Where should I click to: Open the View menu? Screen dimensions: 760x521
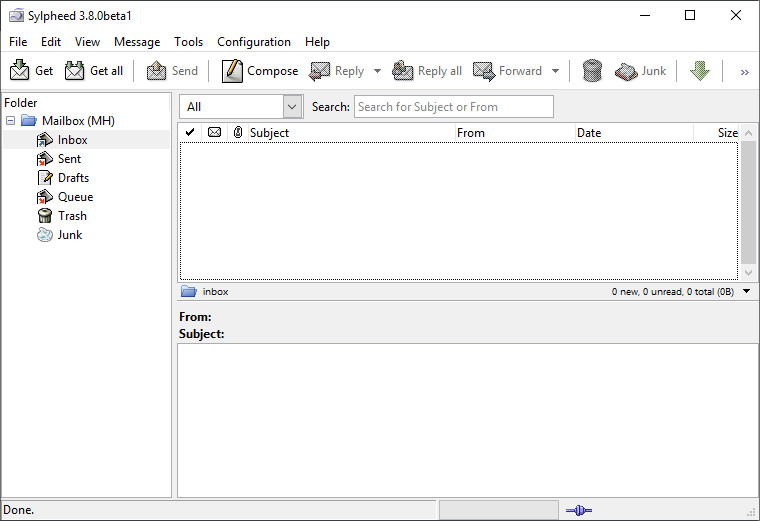point(87,42)
